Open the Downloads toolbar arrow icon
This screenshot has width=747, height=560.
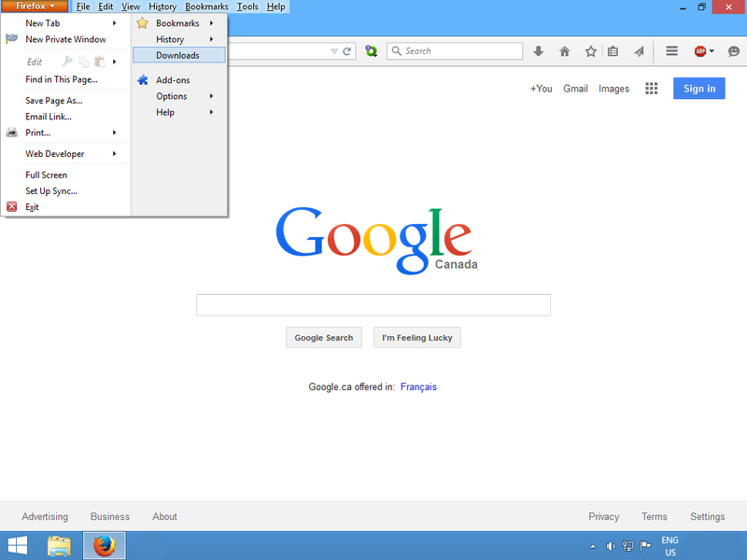[539, 51]
